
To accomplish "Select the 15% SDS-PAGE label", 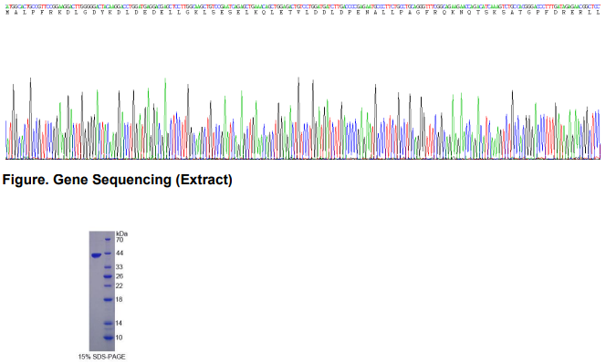I will pos(102,357).
